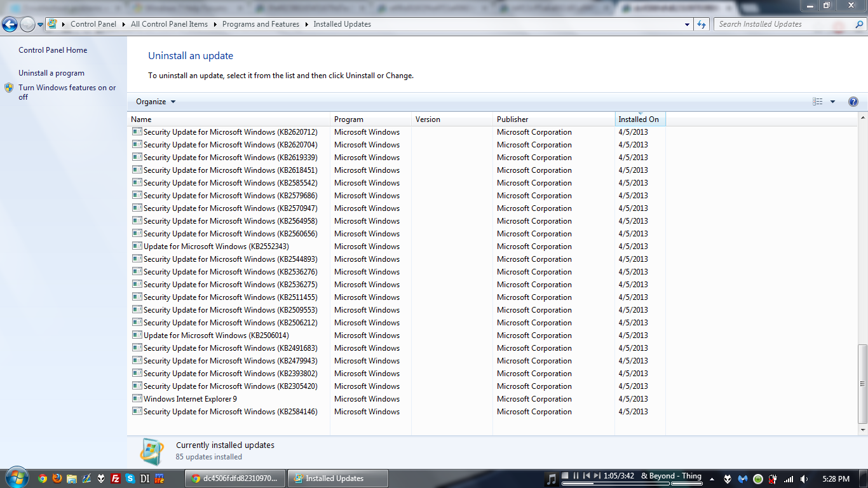Select the Windows Internet Explorer 9 entry
Viewport: 868px width, 488px height.
pyautogui.click(x=398, y=399)
